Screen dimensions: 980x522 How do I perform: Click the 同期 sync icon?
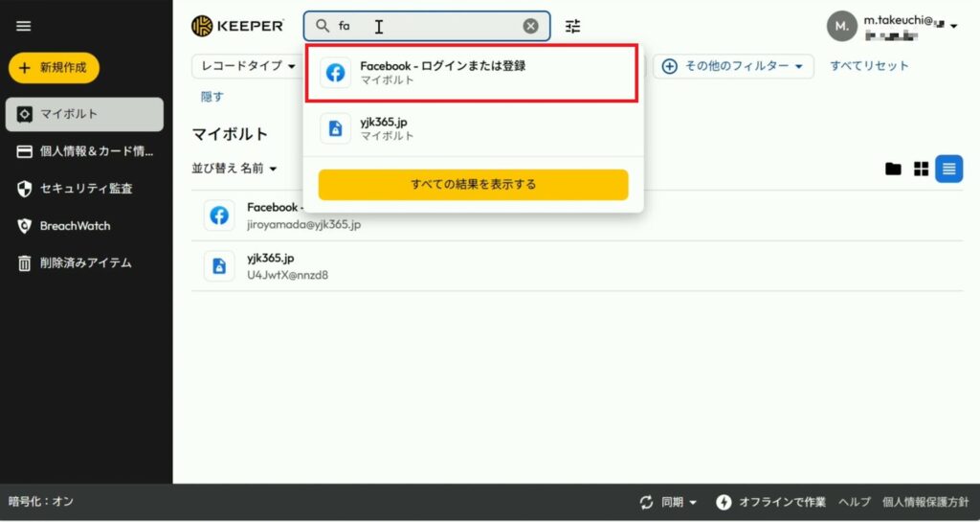pos(646,502)
